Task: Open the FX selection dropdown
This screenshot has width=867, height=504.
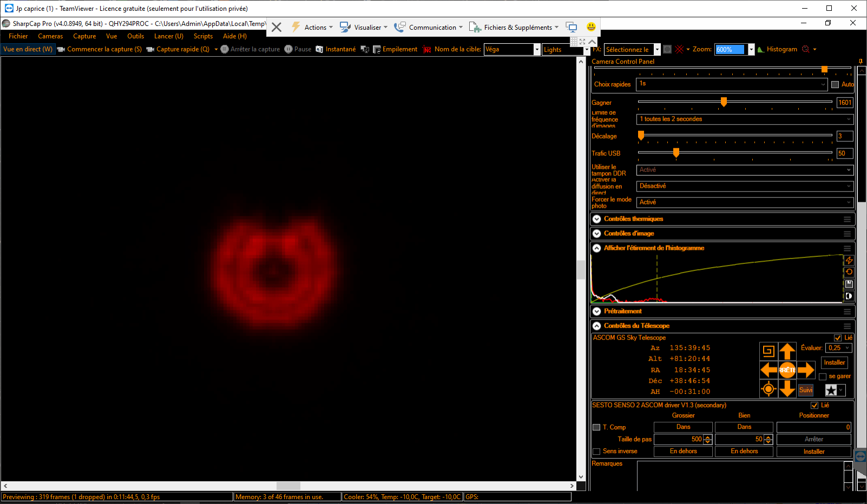Action: click(x=657, y=50)
